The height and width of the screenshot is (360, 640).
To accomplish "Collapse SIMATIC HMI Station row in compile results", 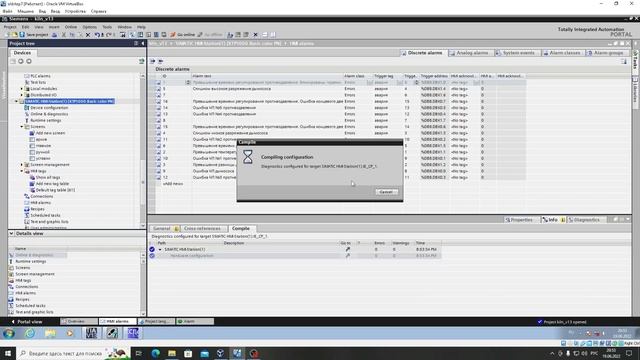I will 160,249.
